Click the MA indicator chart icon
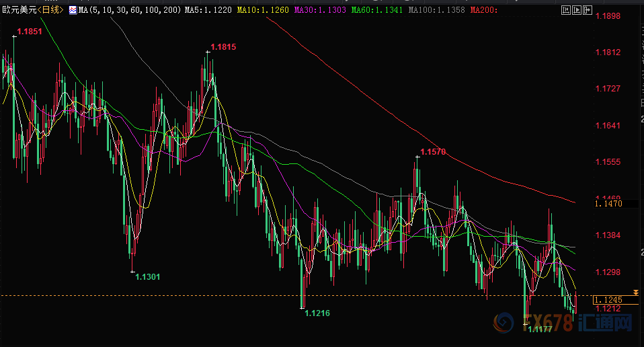The width and height of the screenshot is (644, 347). 73,11
